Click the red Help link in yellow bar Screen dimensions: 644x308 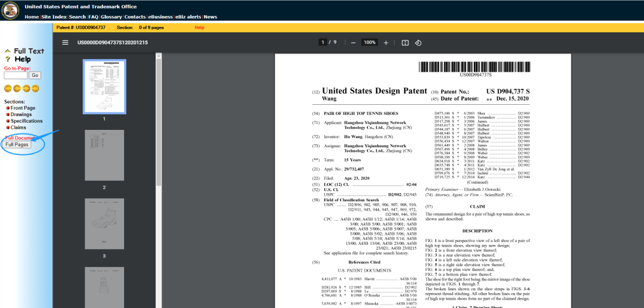(199, 27)
